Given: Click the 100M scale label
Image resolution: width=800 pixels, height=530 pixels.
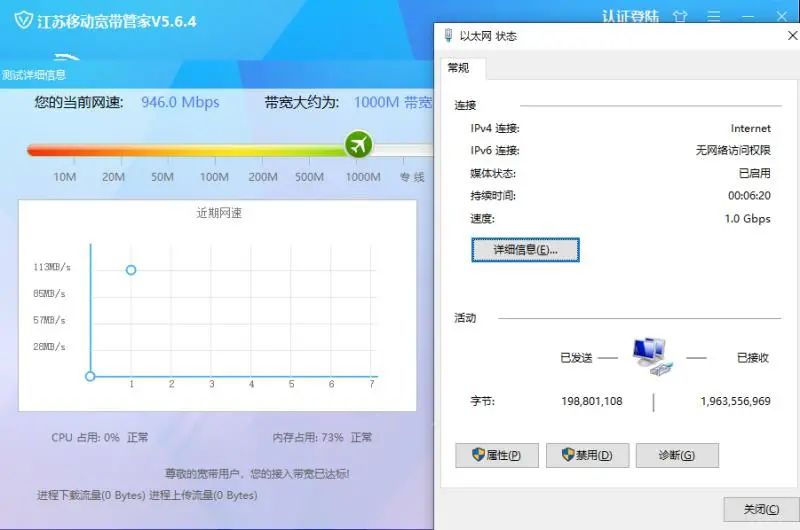Looking at the screenshot, I should [214, 177].
